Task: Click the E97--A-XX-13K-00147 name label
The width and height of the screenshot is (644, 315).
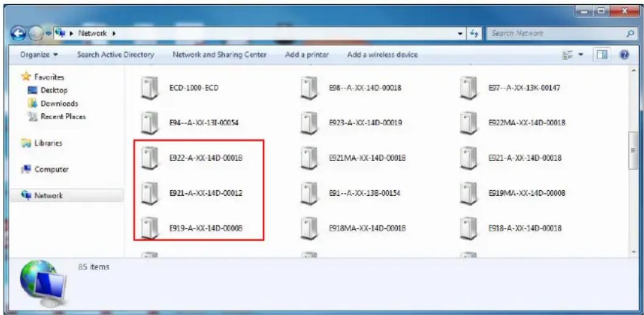Action: point(524,88)
